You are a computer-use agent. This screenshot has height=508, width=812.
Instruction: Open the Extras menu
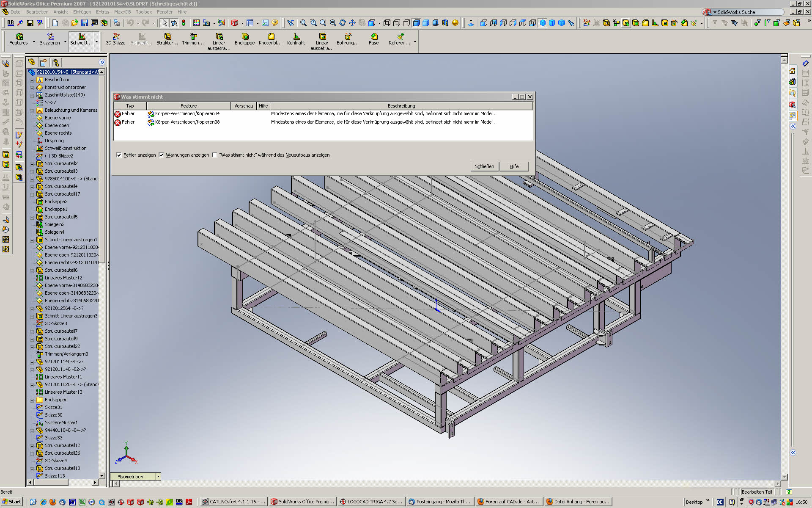[102, 12]
